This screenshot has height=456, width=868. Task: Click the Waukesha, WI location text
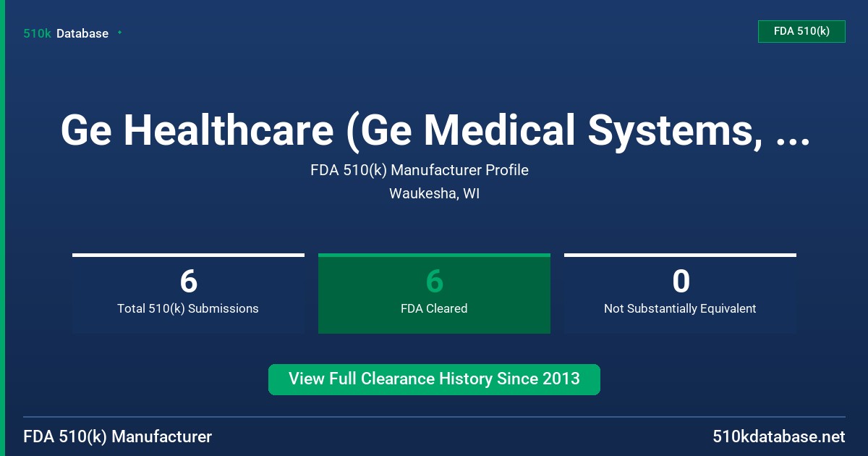(x=434, y=194)
